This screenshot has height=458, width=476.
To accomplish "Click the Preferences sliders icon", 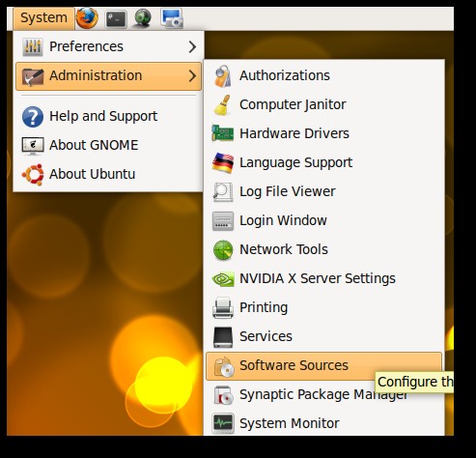I will pos(33,46).
